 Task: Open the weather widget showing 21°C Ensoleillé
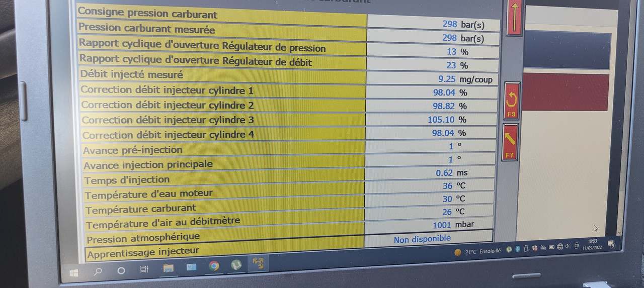click(477, 252)
